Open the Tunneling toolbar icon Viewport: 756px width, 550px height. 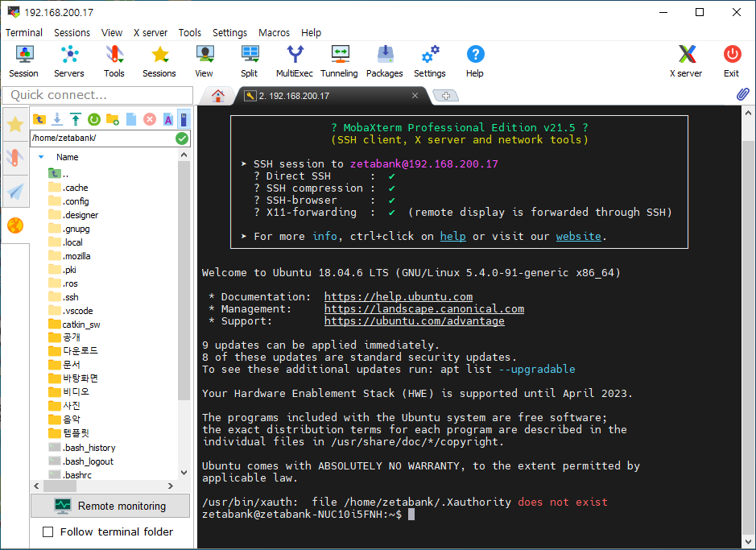pyautogui.click(x=340, y=61)
